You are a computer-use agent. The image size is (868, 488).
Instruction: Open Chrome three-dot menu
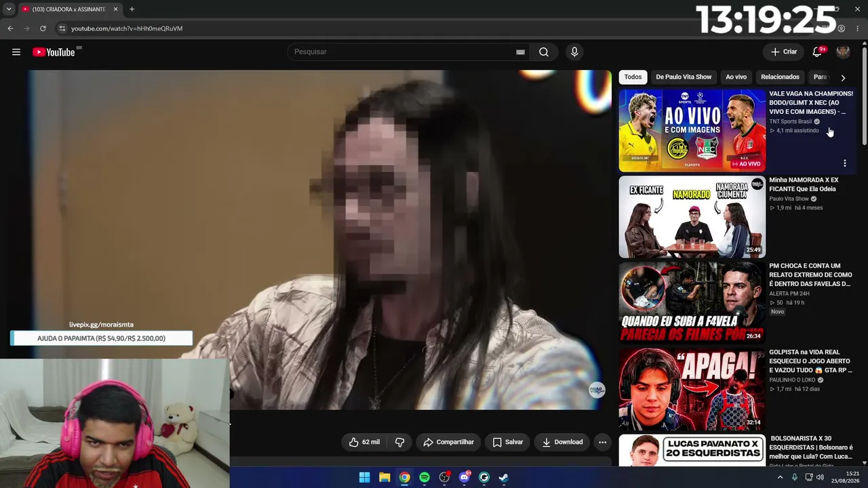[858, 28]
